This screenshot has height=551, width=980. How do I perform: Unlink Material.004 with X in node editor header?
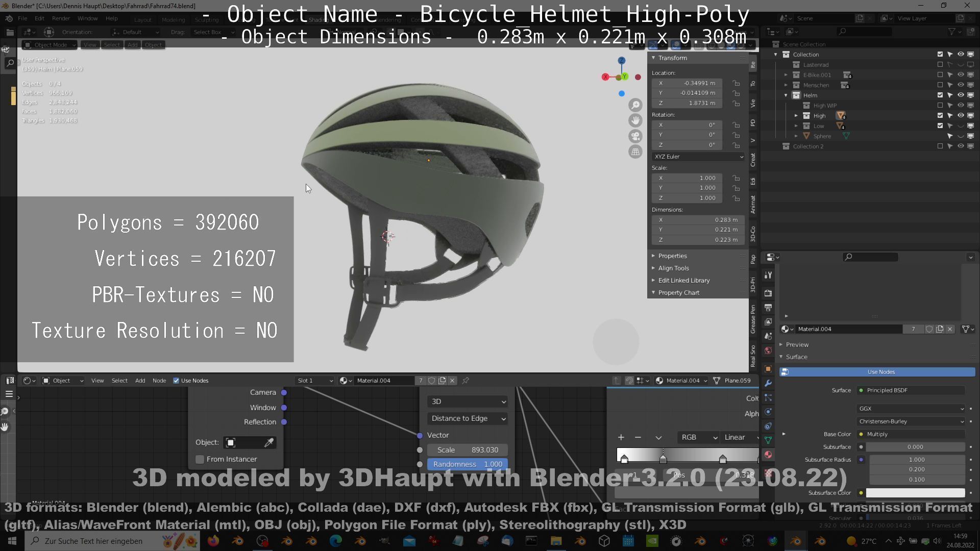(x=452, y=381)
